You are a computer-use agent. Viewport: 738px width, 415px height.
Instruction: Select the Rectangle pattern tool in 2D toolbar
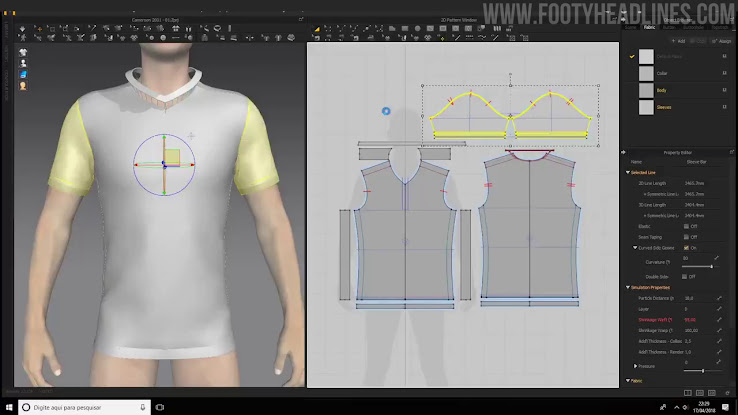[x=405, y=29]
